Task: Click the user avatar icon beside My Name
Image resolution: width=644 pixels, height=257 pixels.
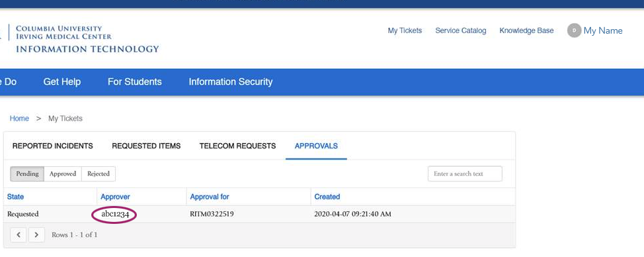Action: [x=574, y=30]
